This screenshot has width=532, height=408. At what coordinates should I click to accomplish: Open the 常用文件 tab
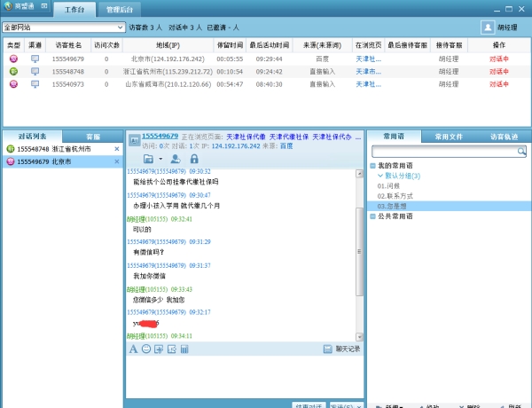click(449, 137)
